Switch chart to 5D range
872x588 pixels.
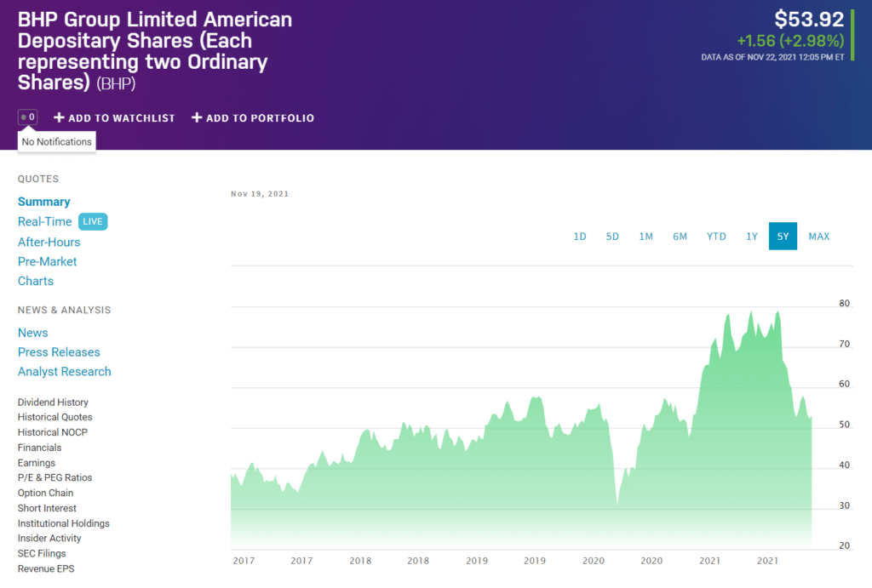[x=612, y=237]
